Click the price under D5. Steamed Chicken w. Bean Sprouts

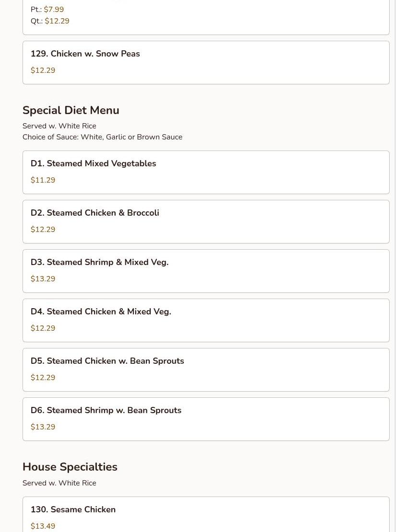[x=43, y=378]
